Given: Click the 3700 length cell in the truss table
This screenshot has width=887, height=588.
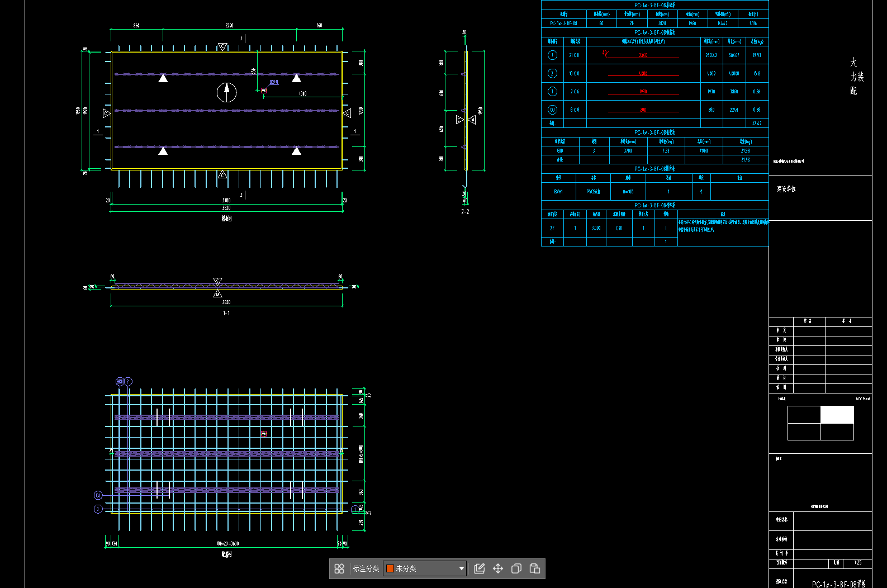Looking at the screenshot, I should pyautogui.click(x=628, y=151).
